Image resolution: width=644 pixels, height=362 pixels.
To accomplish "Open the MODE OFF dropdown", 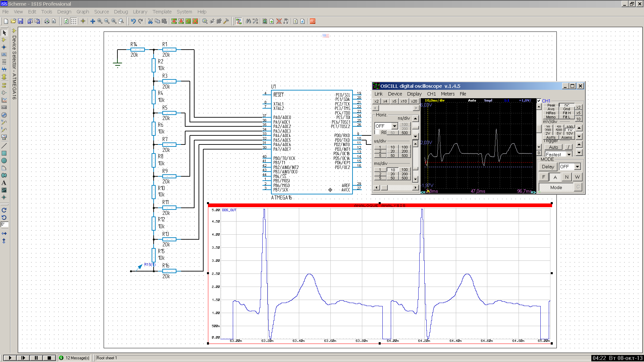I will 577,167.
